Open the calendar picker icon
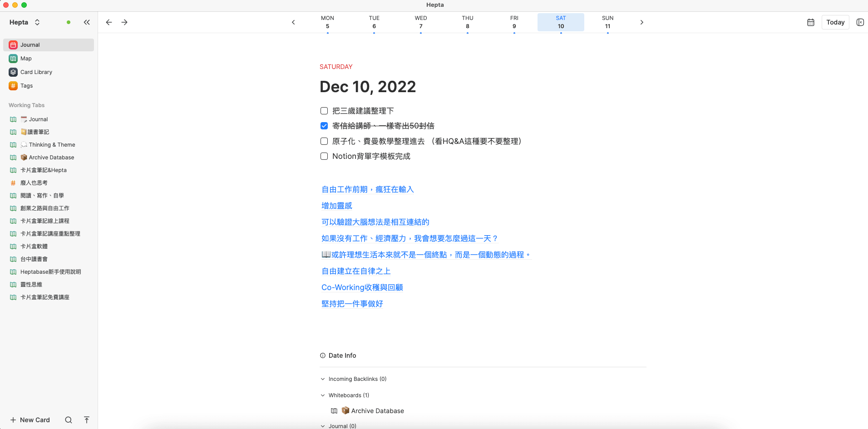 (811, 22)
